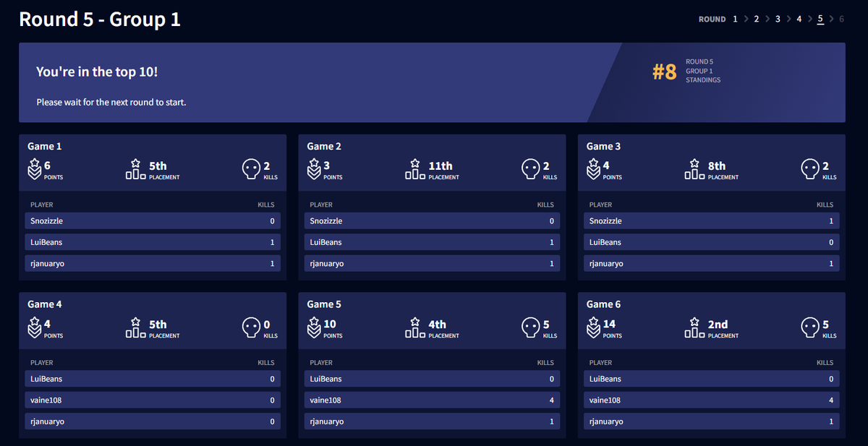Select vaine108 row in Game 6
Screen dimensions: 868x446
pos(712,400)
